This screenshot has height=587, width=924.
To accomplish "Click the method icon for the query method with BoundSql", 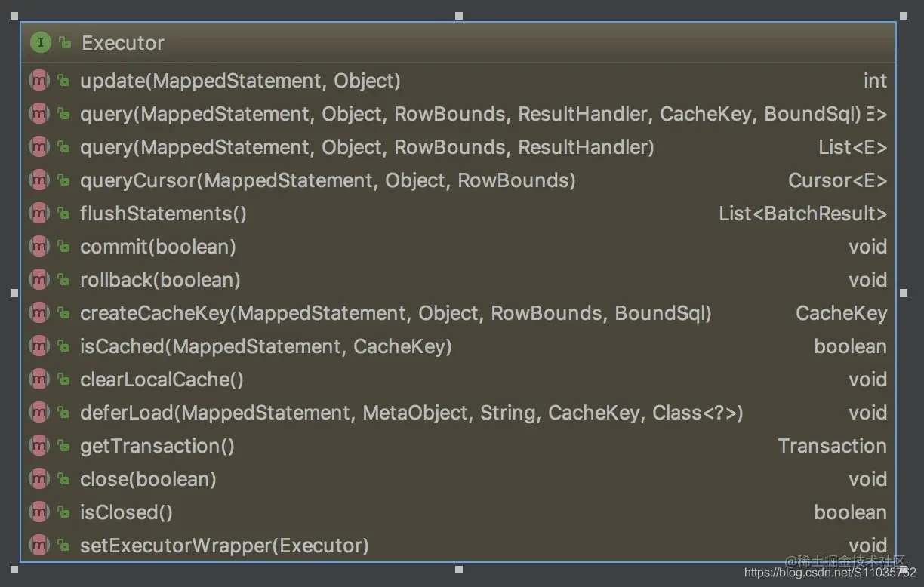I will 39,114.
